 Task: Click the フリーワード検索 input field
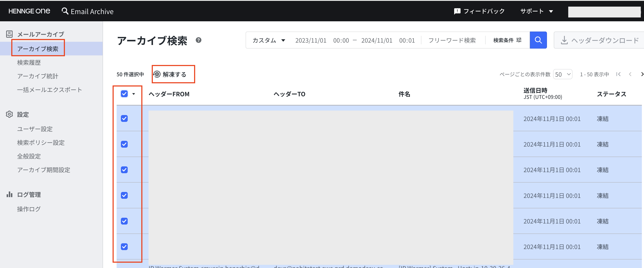tap(452, 40)
